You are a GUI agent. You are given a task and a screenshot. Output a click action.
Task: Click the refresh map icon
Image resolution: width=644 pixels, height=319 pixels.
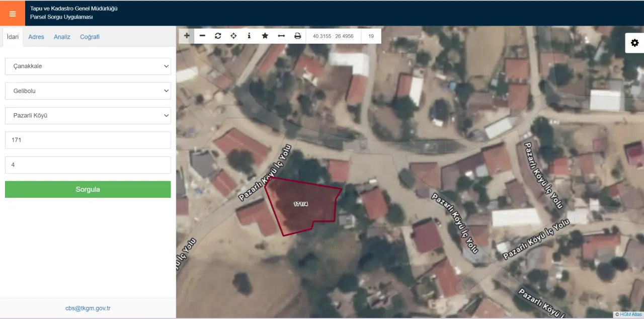(218, 36)
